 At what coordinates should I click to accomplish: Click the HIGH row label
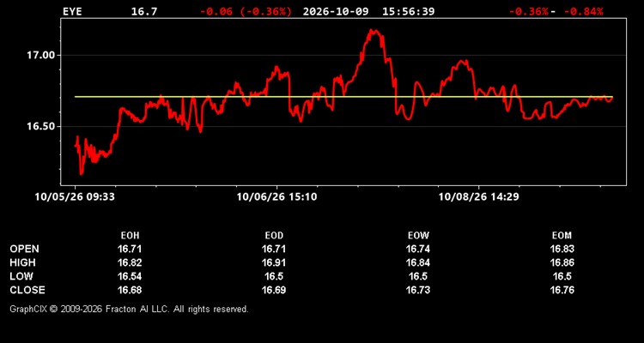(x=22, y=262)
